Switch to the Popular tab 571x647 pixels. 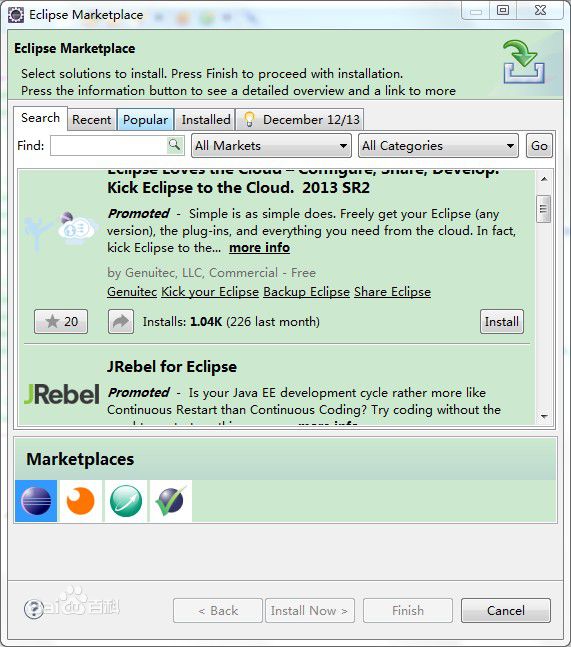pyautogui.click(x=145, y=120)
